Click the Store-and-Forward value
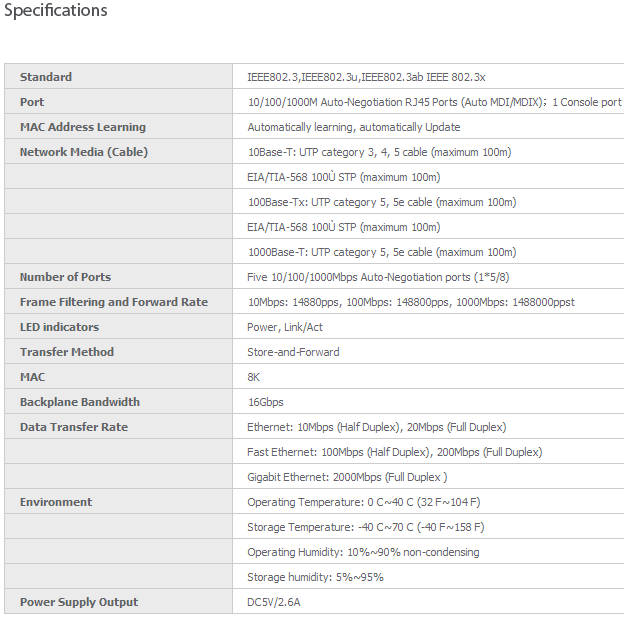Screen dimensions: 624x617 (x=293, y=352)
